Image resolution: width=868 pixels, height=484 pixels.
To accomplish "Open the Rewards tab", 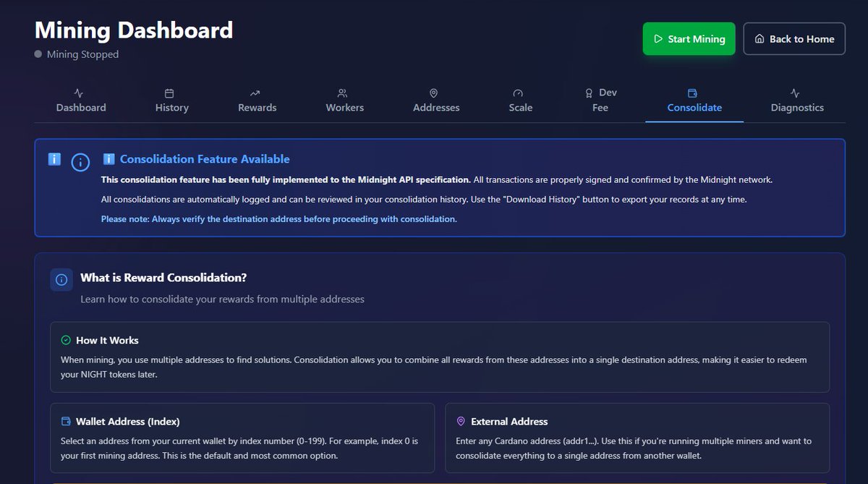I will (258, 101).
